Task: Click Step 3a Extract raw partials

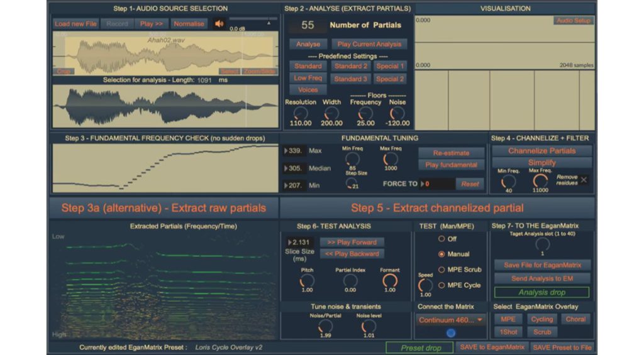Action: [164, 208]
